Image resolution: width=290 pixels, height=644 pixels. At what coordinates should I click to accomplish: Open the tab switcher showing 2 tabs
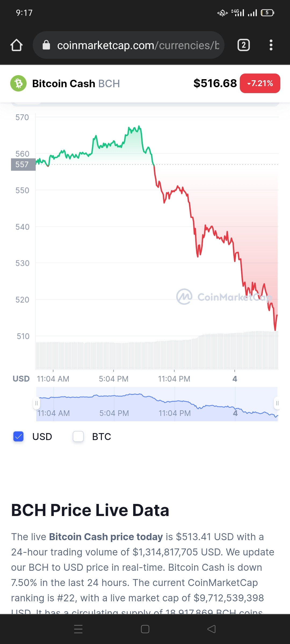(x=244, y=45)
